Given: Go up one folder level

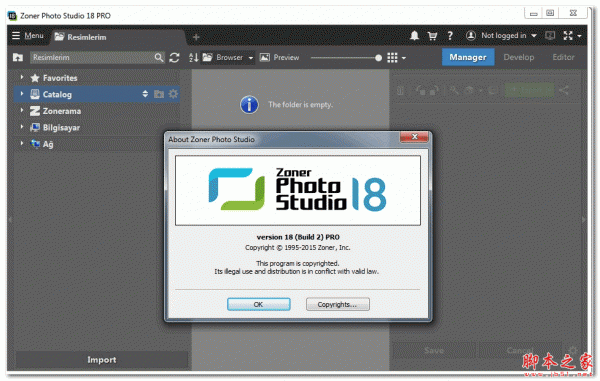Looking at the screenshot, I should pos(18,57).
